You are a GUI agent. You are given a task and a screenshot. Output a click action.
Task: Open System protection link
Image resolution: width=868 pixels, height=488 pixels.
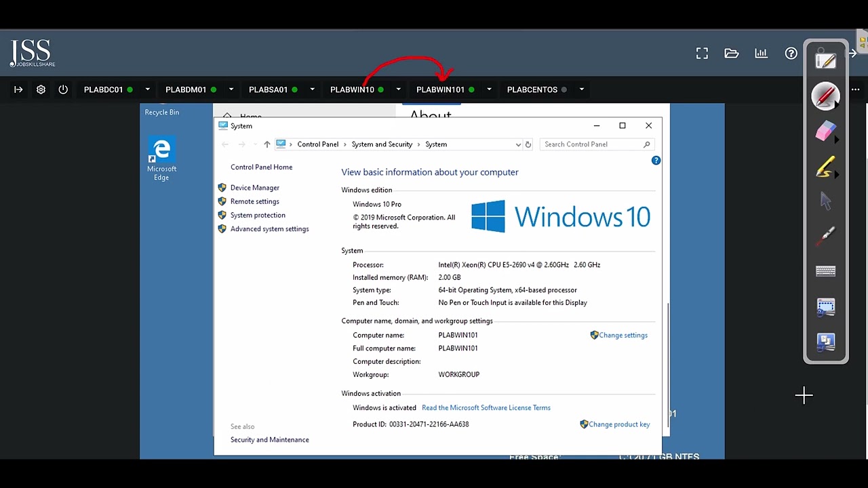258,215
